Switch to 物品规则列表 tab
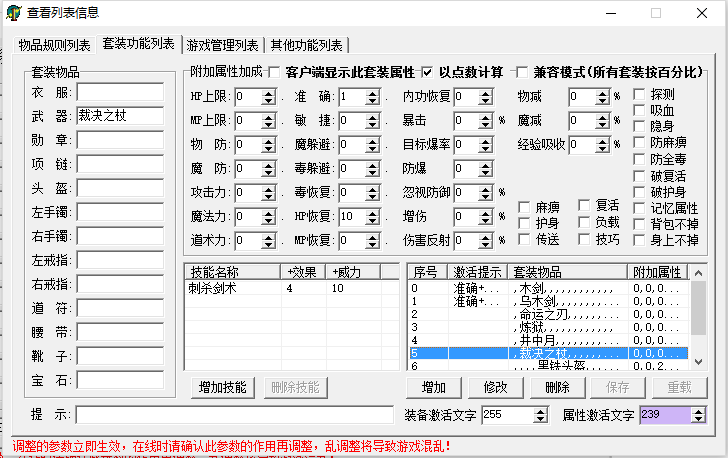This screenshot has width=728, height=458. [55, 45]
